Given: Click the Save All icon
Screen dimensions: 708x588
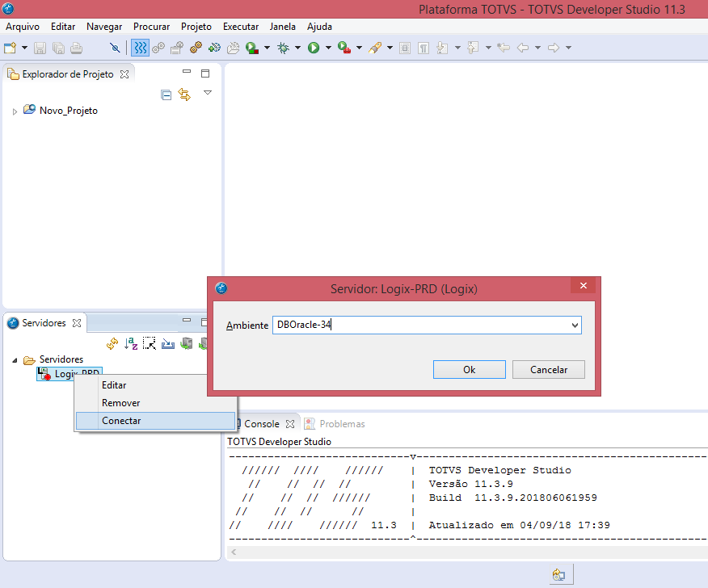Looking at the screenshot, I should [x=58, y=48].
